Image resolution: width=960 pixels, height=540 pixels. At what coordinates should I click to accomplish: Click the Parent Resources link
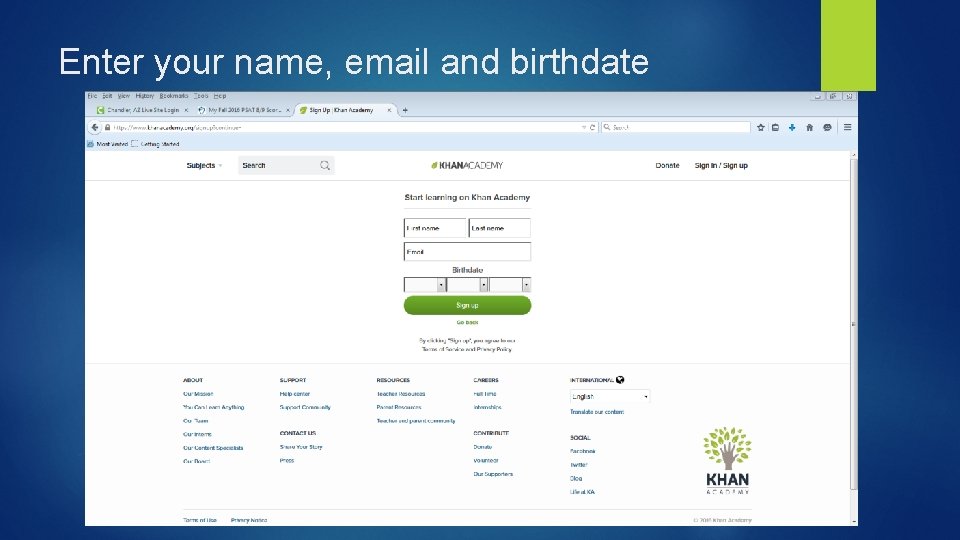tap(399, 407)
